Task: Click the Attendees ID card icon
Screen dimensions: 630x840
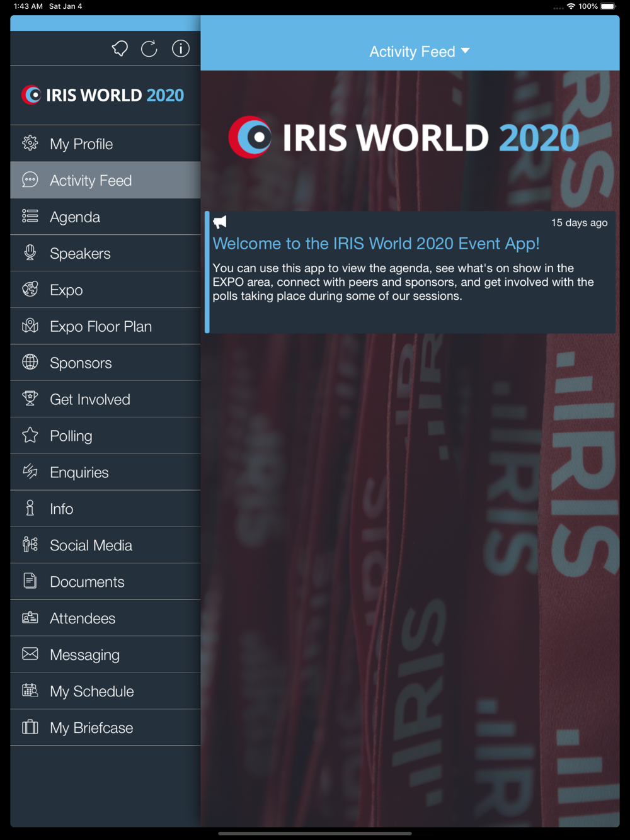Action: (x=30, y=618)
